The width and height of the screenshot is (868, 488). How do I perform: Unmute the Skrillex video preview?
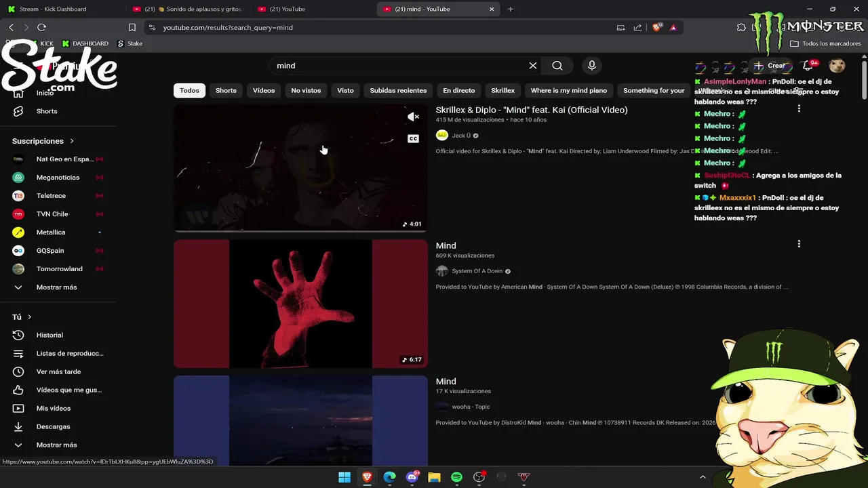point(413,117)
